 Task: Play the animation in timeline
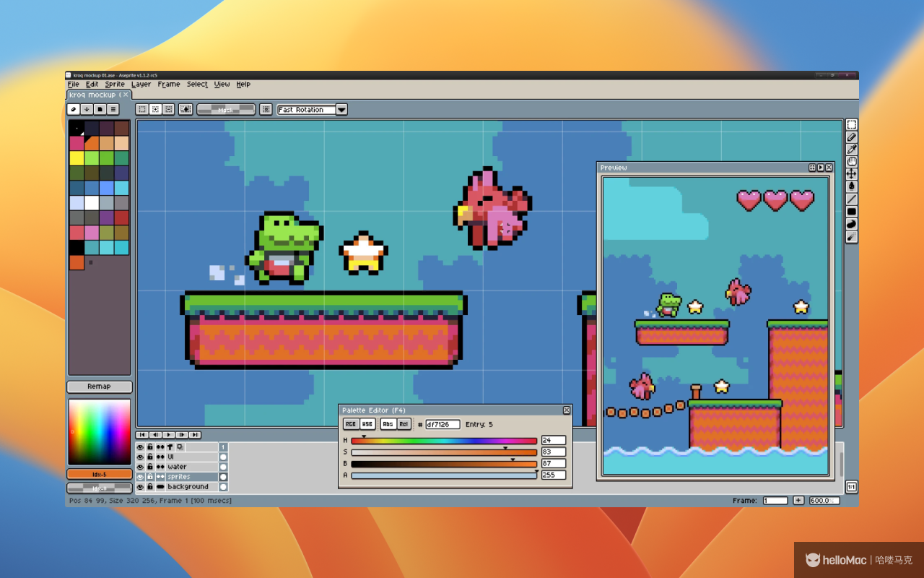pos(168,435)
